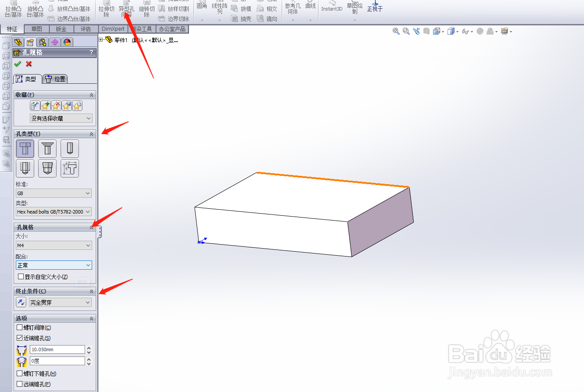Click the red X to cancel hole wizard
Screen dimensions: 584x392
28,64
